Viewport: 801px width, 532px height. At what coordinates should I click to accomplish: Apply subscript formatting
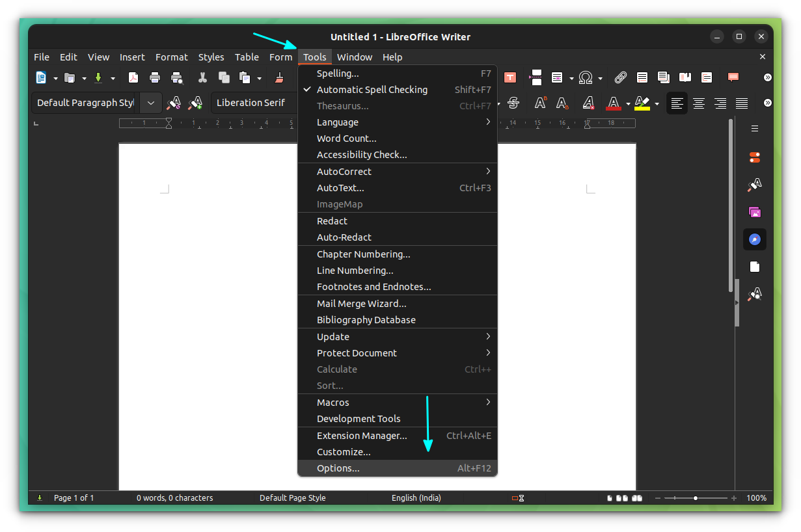[562, 103]
